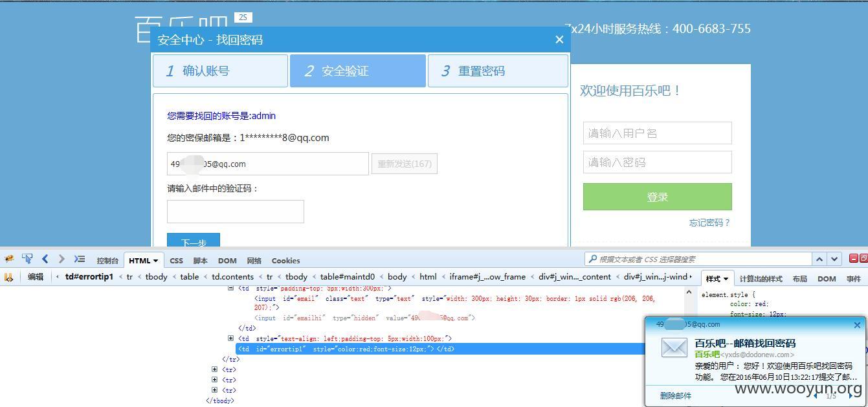Select the html node in breadcrumb path

tap(428, 277)
